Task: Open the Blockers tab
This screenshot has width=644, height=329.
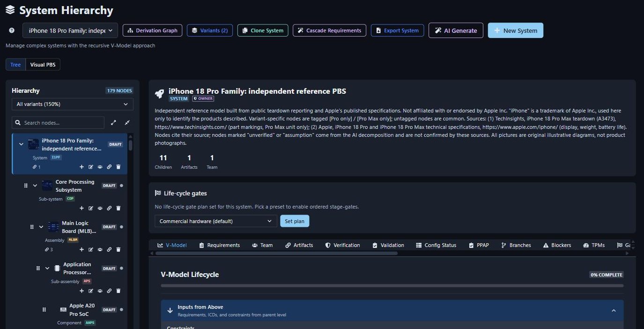Action: point(557,245)
